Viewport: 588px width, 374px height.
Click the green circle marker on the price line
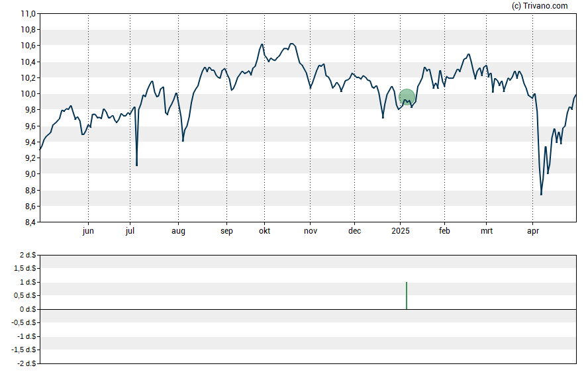pyautogui.click(x=407, y=97)
